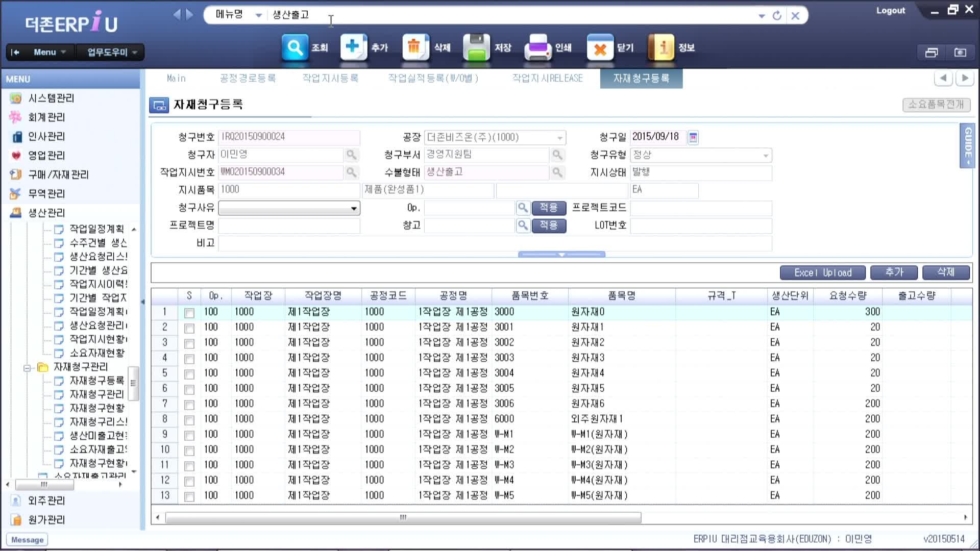Viewport: 980px width, 551px height.
Task: Click the 저장 save toolbar icon
Action: tap(476, 47)
